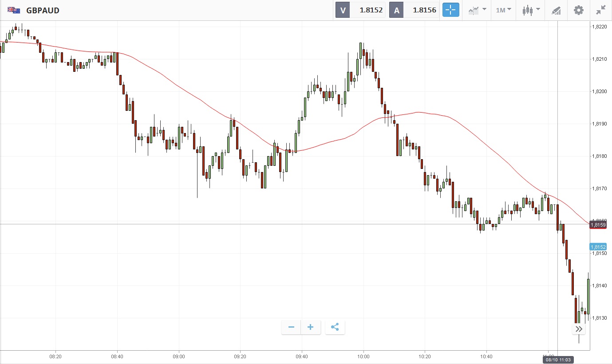Click the 1,8130 price axis label
The width and height of the screenshot is (612, 364).
tap(599, 318)
